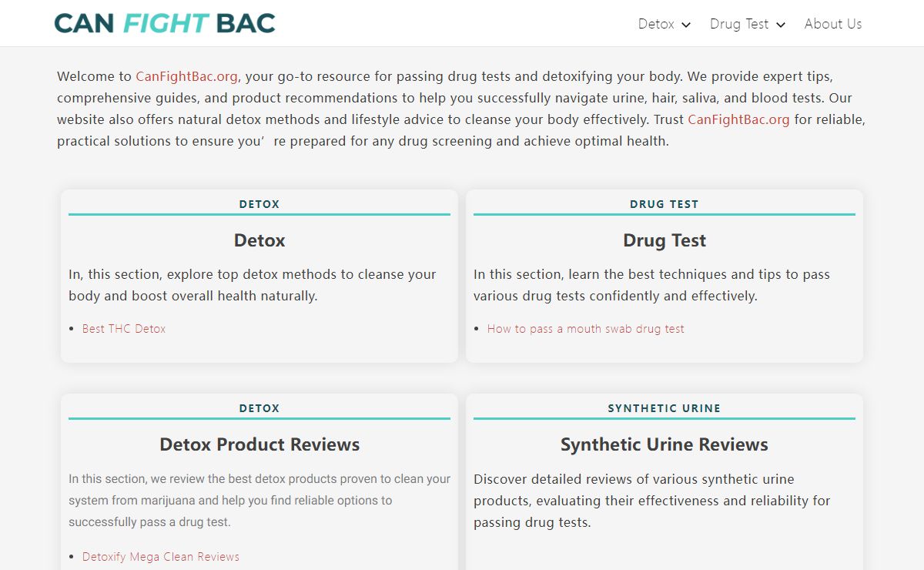Screen dimensions: 924x570
Task: Select the Detox Product Reviews card heading
Action: point(259,444)
